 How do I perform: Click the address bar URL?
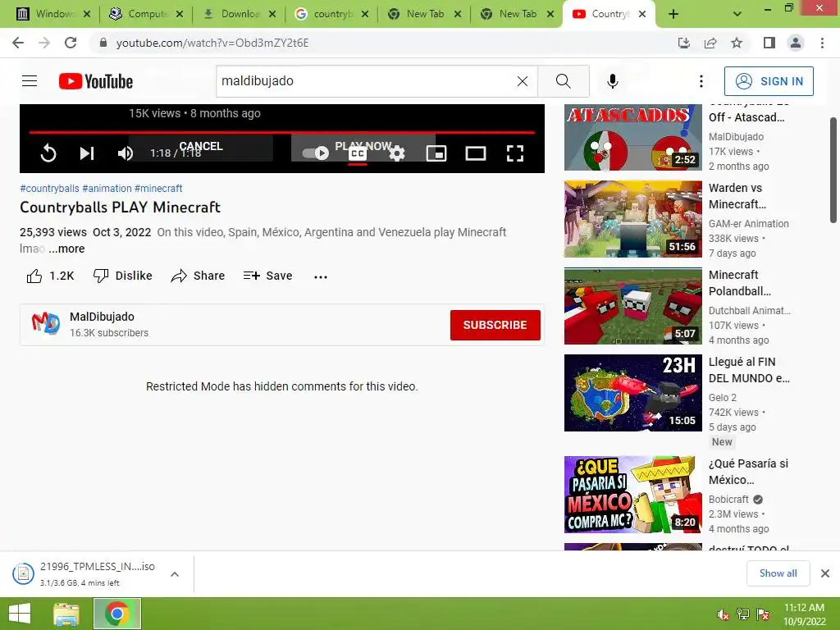[212, 43]
